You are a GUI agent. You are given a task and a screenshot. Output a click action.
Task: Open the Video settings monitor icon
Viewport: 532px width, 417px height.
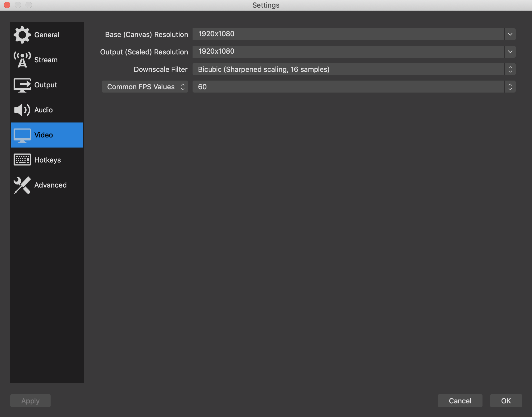click(22, 135)
